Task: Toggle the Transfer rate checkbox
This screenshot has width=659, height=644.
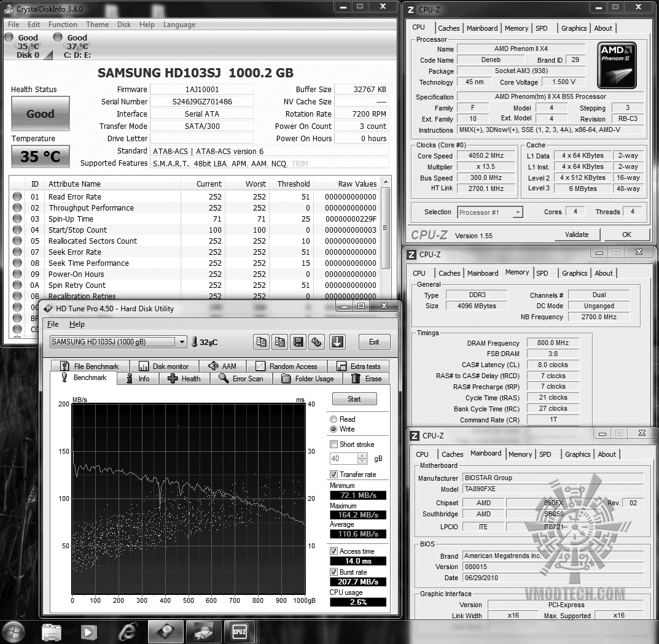Action: 333,475
